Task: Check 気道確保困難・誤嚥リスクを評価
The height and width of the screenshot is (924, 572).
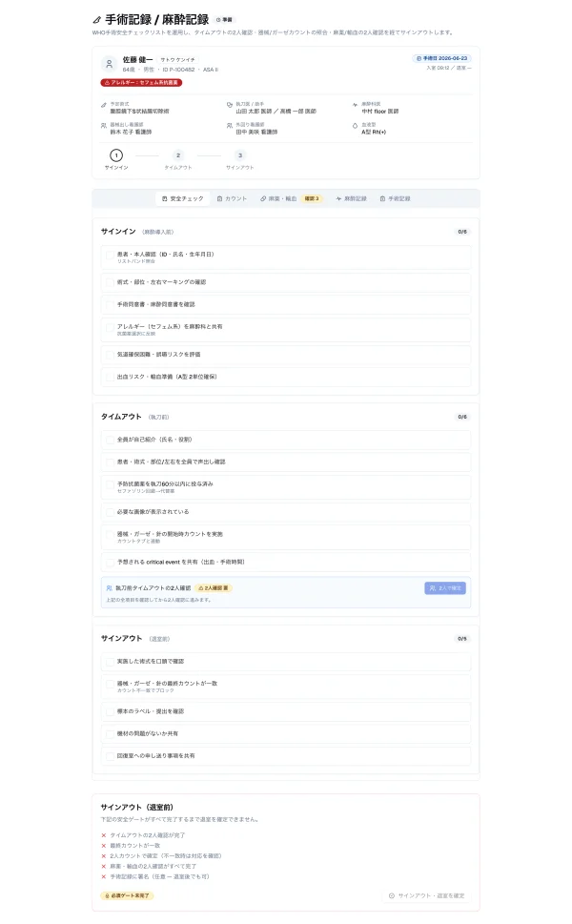Action: (x=110, y=355)
